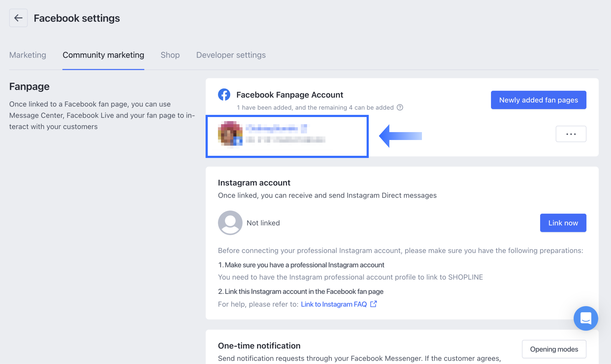Click the blurred fan page name
This screenshot has height=364, width=611.
(276, 128)
